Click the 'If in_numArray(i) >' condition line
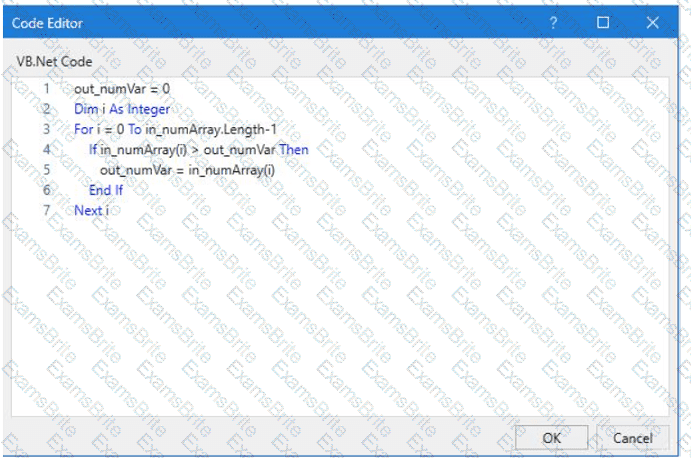Image resolution: width=691 pixels, height=458 pixels. pyautogui.click(x=198, y=150)
